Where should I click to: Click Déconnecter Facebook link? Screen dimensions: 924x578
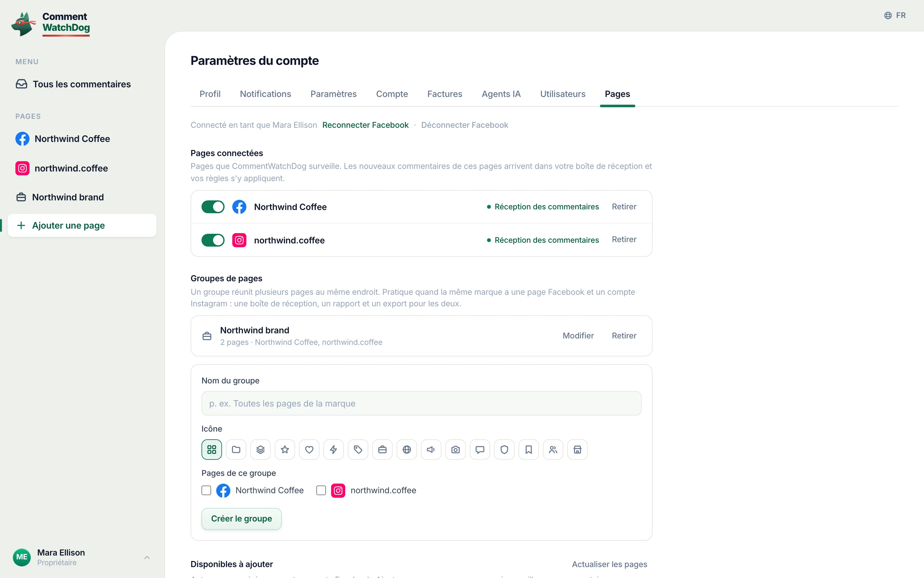point(465,125)
